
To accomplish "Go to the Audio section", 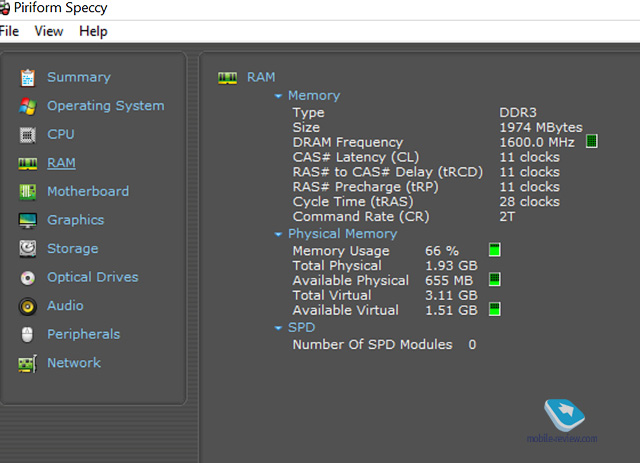I will click(x=65, y=305).
